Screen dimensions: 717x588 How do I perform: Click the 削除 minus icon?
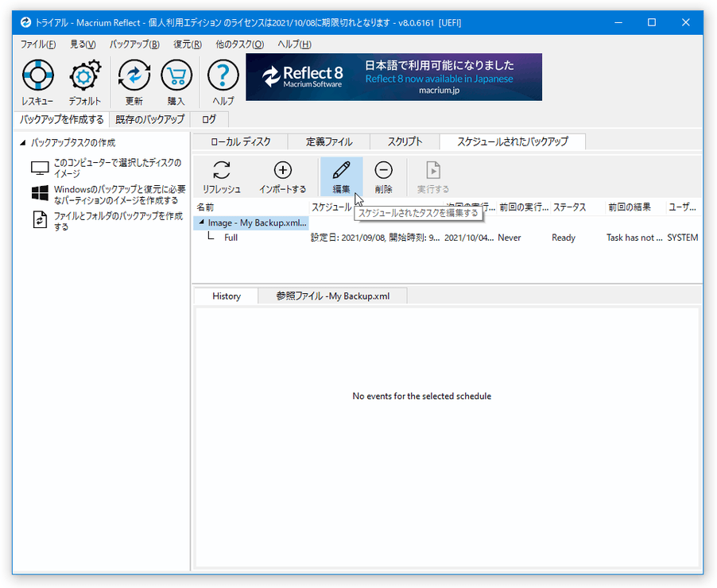[x=383, y=170]
